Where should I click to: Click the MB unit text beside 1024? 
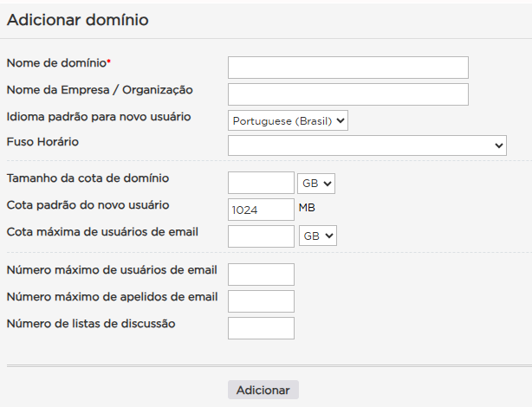(x=308, y=208)
